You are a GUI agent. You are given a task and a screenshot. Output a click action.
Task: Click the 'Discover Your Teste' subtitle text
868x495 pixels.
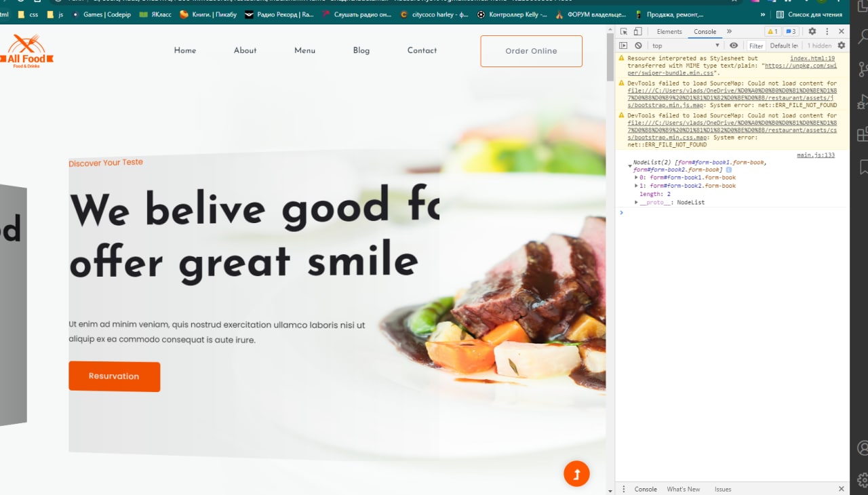[106, 163]
